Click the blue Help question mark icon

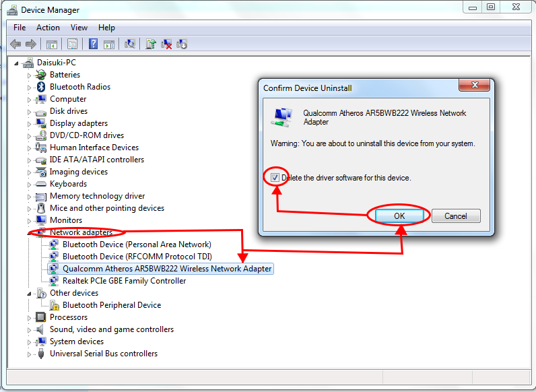93,44
